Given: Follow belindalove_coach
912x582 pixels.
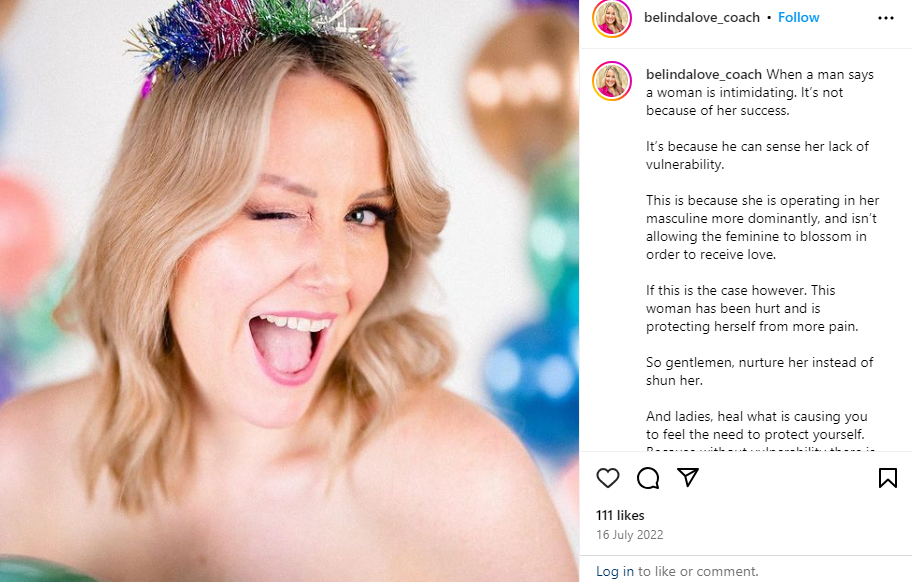Looking at the screenshot, I should point(799,18).
